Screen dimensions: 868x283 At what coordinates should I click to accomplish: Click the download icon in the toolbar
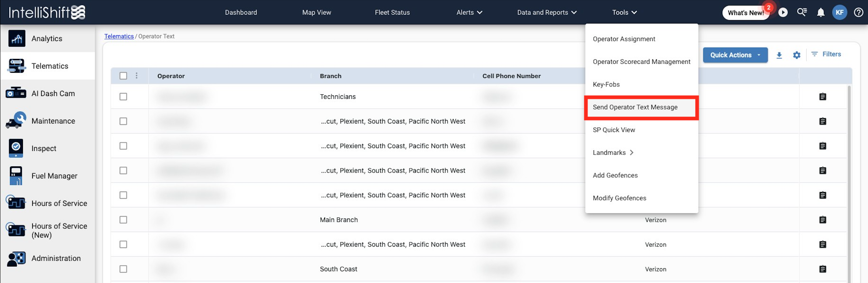point(779,55)
